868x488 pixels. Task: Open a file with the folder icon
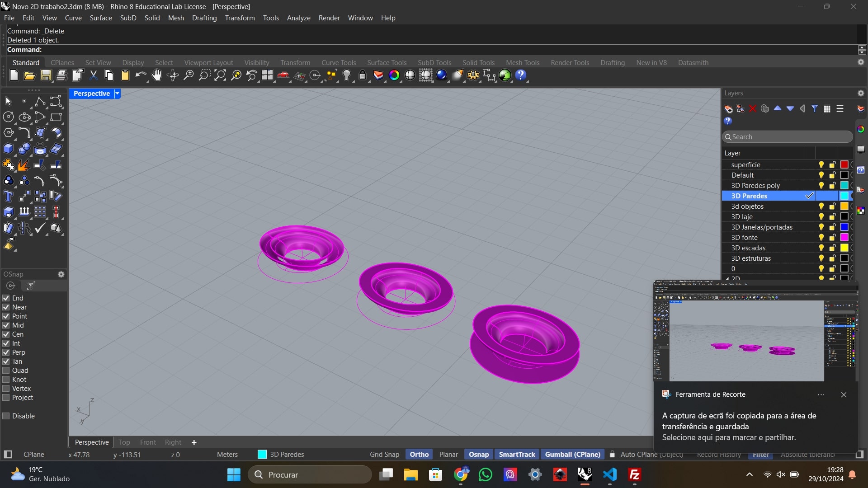30,75
